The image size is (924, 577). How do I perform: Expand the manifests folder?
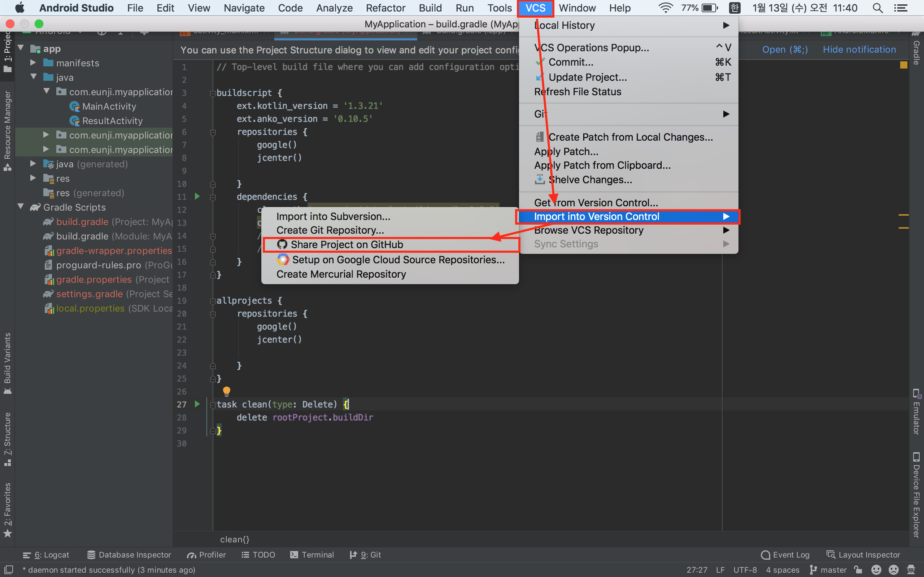[x=33, y=63]
